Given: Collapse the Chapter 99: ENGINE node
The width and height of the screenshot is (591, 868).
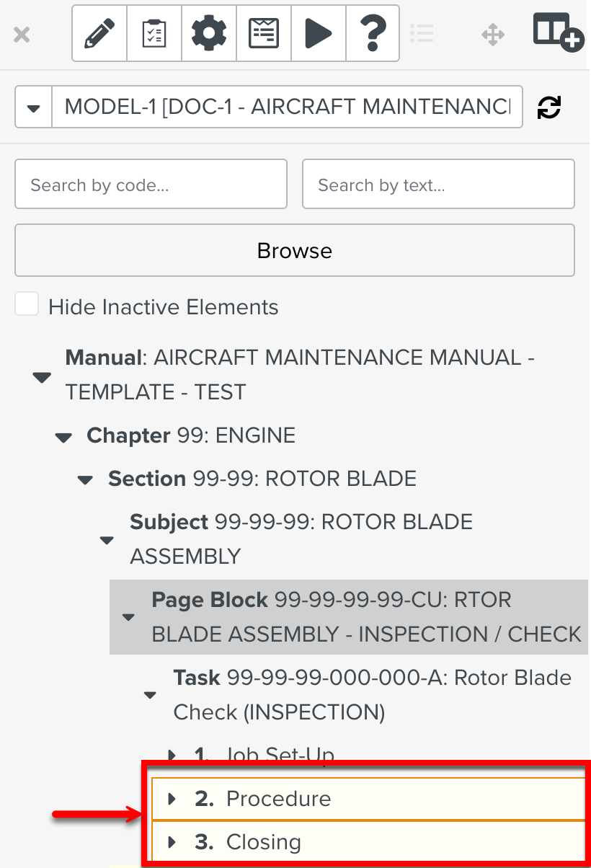Looking at the screenshot, I should point(64,437).
